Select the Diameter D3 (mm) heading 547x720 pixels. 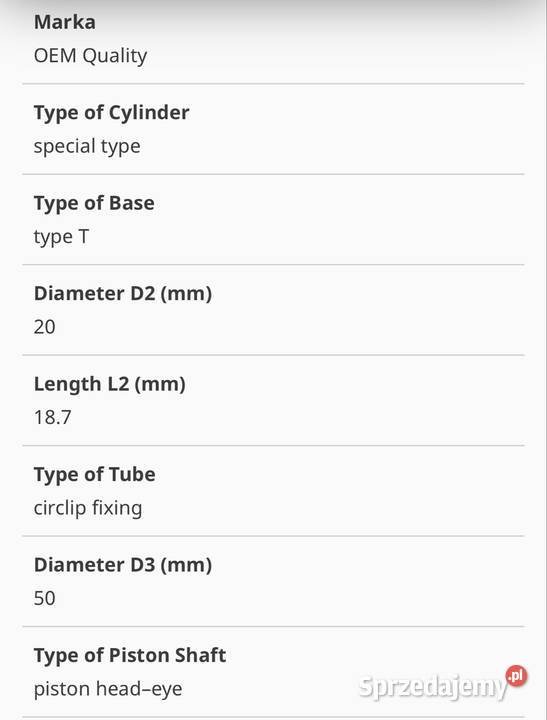[123, 565]
